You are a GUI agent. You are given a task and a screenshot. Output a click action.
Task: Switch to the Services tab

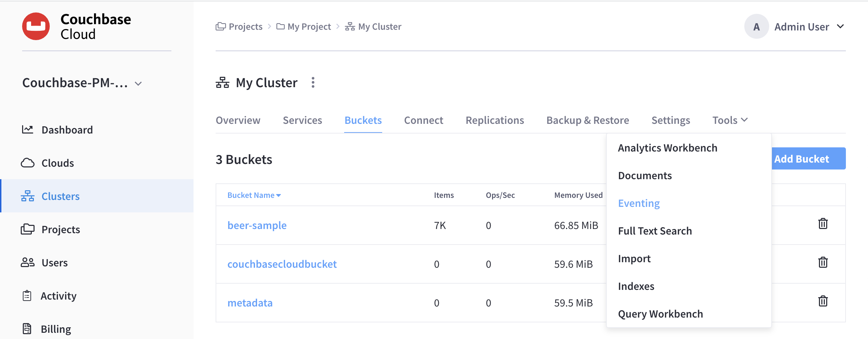pos(302,120)
